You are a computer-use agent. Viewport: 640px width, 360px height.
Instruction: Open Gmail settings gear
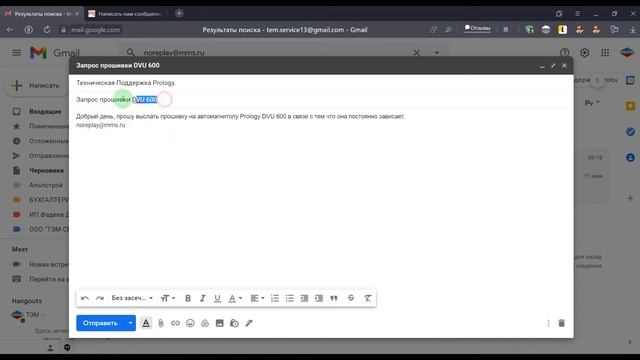pyautogui.click(x=584, y=53)
